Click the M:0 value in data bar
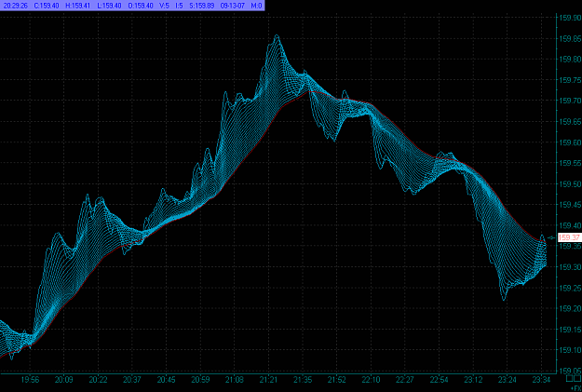The image size is (582, 392). [x=256, y=6]
